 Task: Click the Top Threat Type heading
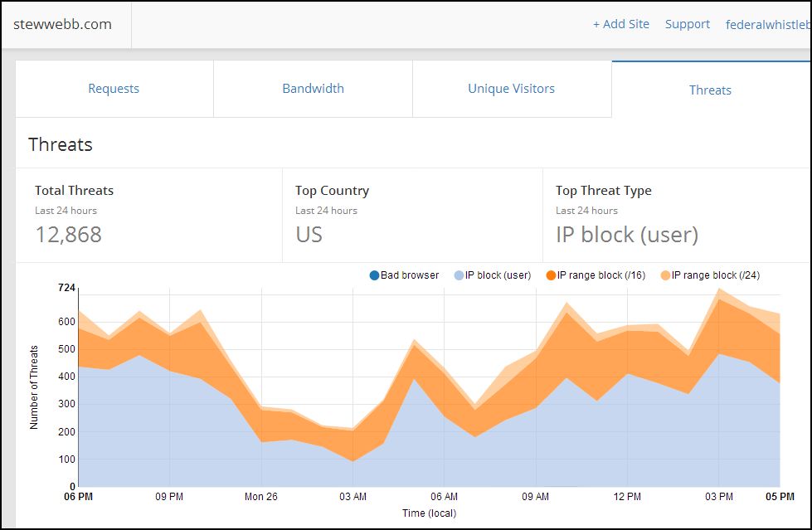pos(603,191)
